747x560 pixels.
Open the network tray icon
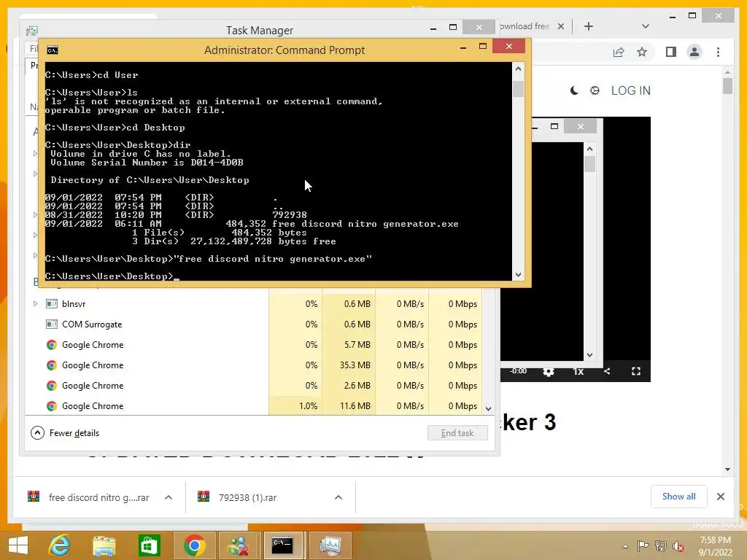click(x=661, y=546)
